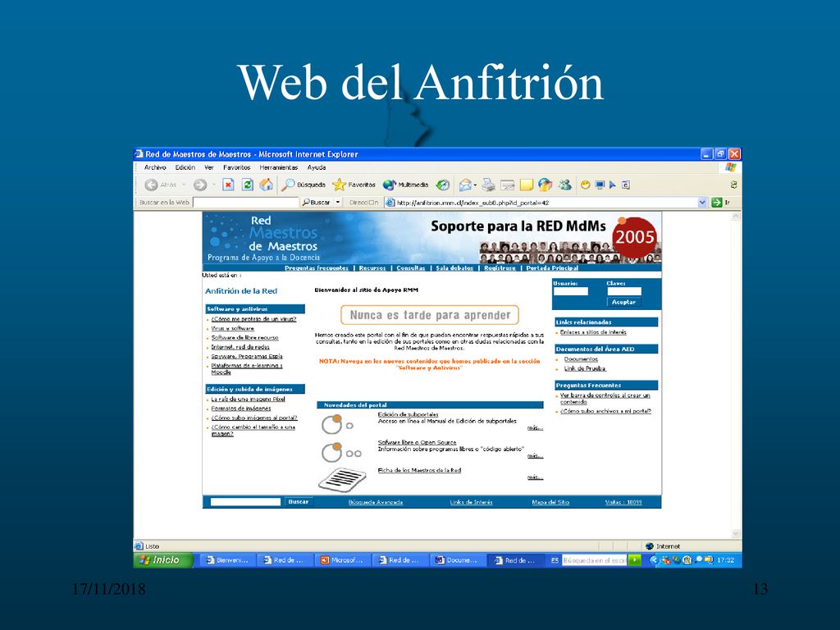The image size is (840, 630).
Task: Click the yellow note Discuss icon
Action: [x=527, y=185]
